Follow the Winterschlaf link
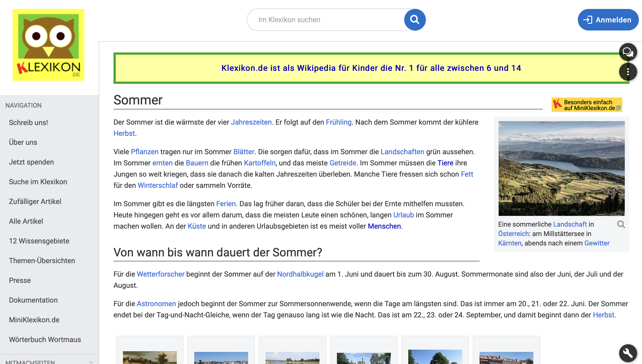 pyautogui.click(x=158, y=186)
